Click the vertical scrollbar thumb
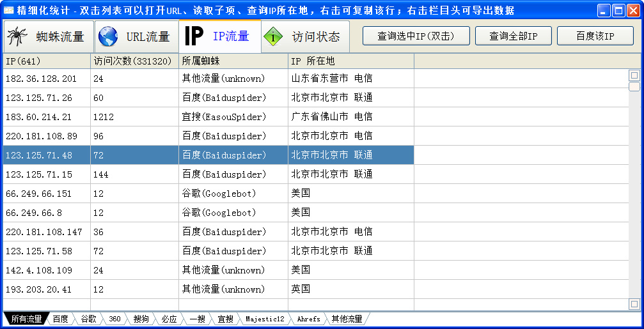 pyautogui.click(x=634, y=86)
